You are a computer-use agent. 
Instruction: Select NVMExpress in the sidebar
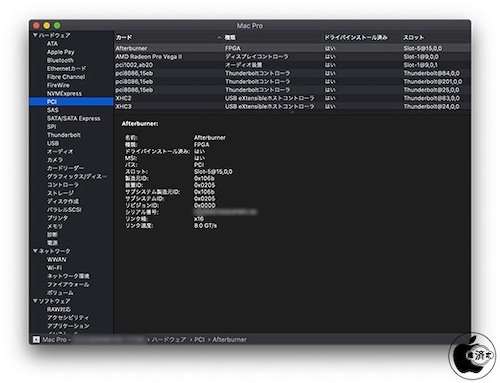(x=64, y=93)
